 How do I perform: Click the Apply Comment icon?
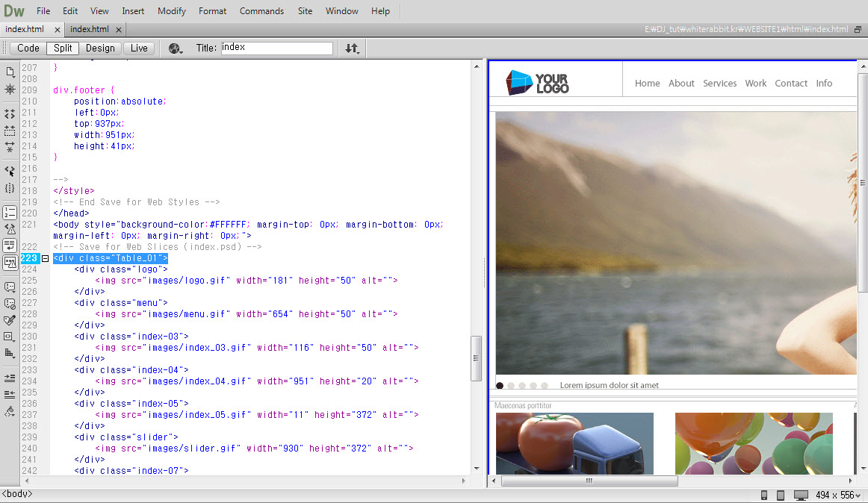click(x=10, y=287)
